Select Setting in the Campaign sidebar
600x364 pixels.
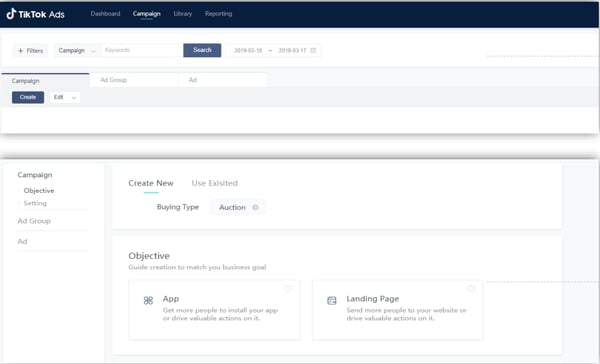pyautogui.click(x=35, y=203)
